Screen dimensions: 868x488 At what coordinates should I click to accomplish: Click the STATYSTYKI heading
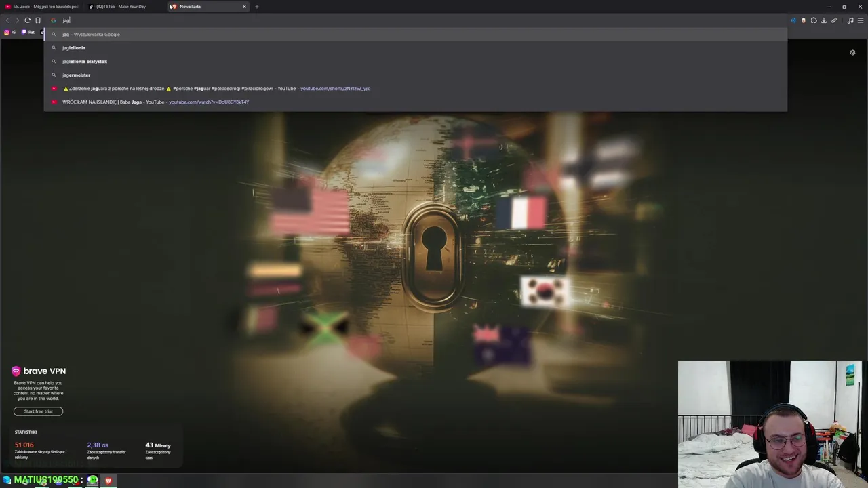pyautogui.click(x=26, y=432)
